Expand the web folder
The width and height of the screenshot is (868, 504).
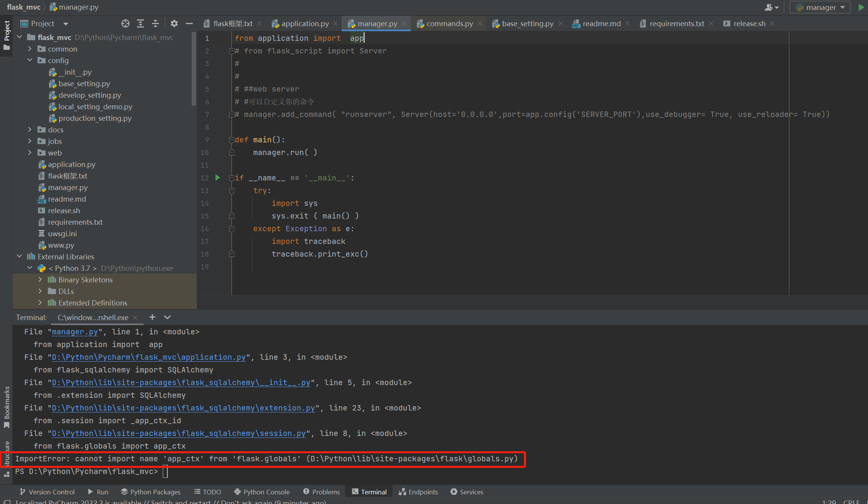click(x=30, y=153)
